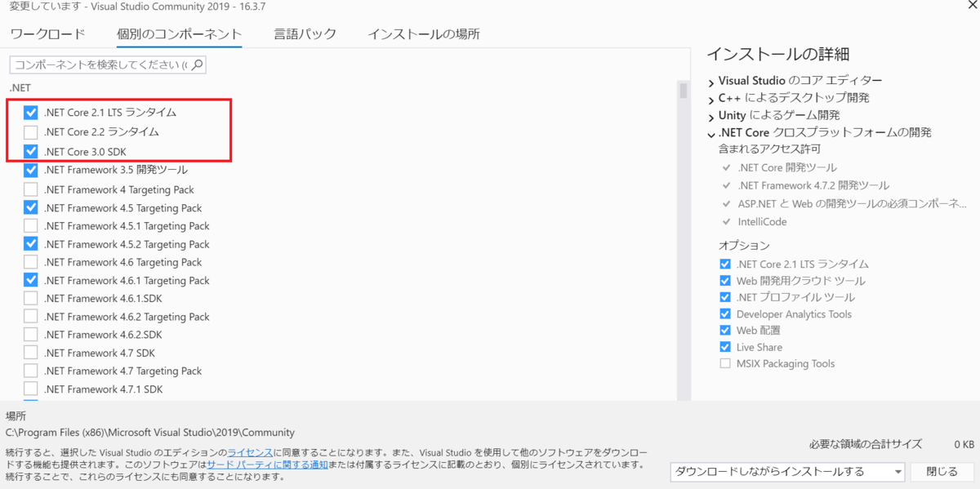Viewport: 980px width, 489px height.
Task: Uncheck Web 開発用クラウド ツール option
Action: [x=725, y=281]
